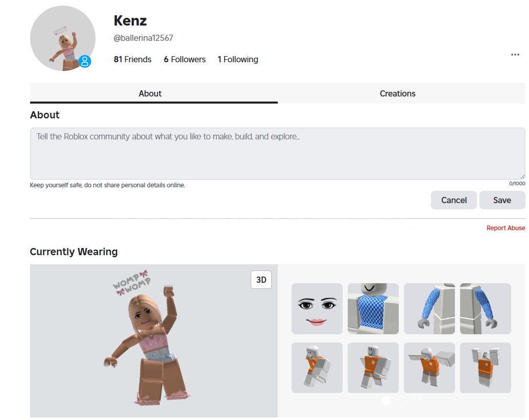Go to third page dot of worn items
The height and width of the screenshot is (420, 529).
coord(417,401)
